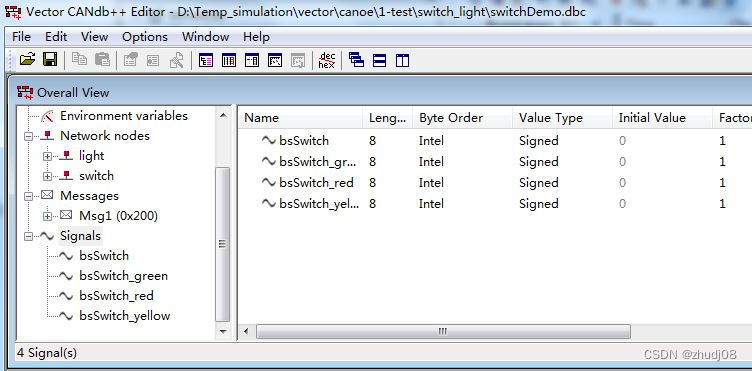Open the Edit menu

pyautogui.click(x=56, y=37)
